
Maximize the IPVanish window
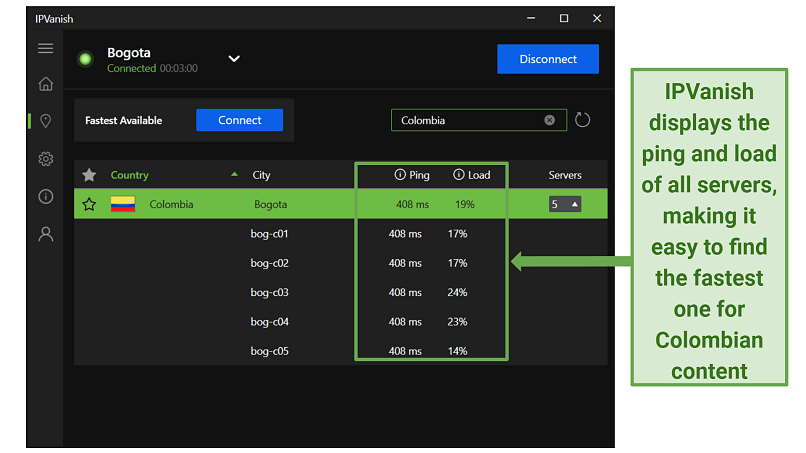[x=564, y=18]
